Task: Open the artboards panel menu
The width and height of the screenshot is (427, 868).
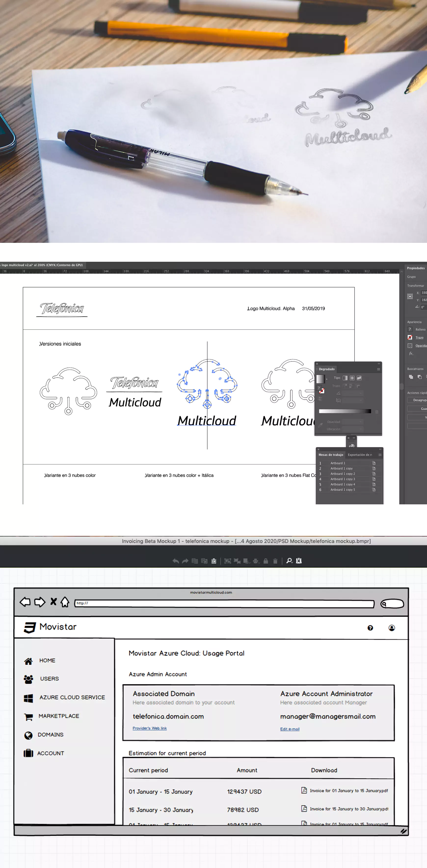Action: pos(380,455)
